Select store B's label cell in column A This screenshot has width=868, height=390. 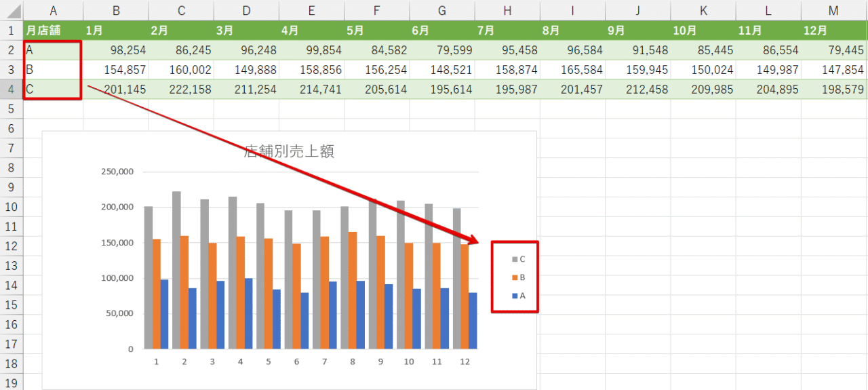(53, 70)
